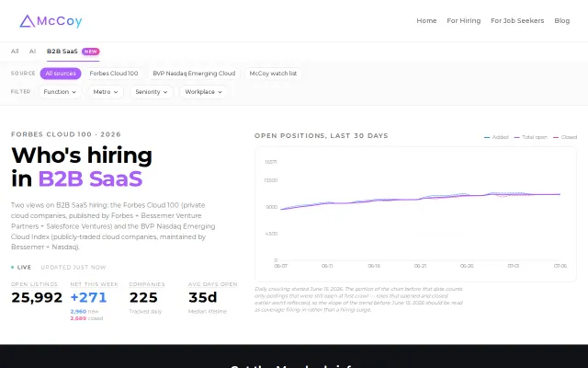Expand the Metro filter dropdown
The height and width of the screenshot is (368, 588).
click(106, 92)
